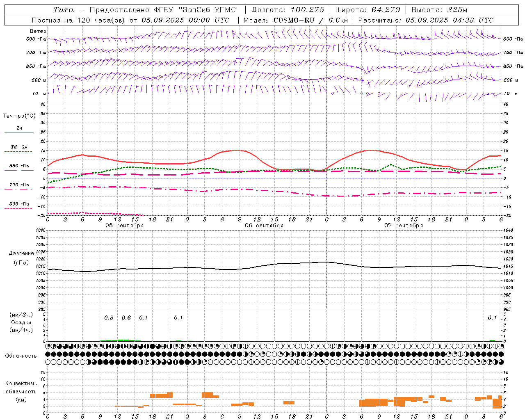Click the precipitation value "0.3"
Viewport: 525px width, 420px height.
109,318
